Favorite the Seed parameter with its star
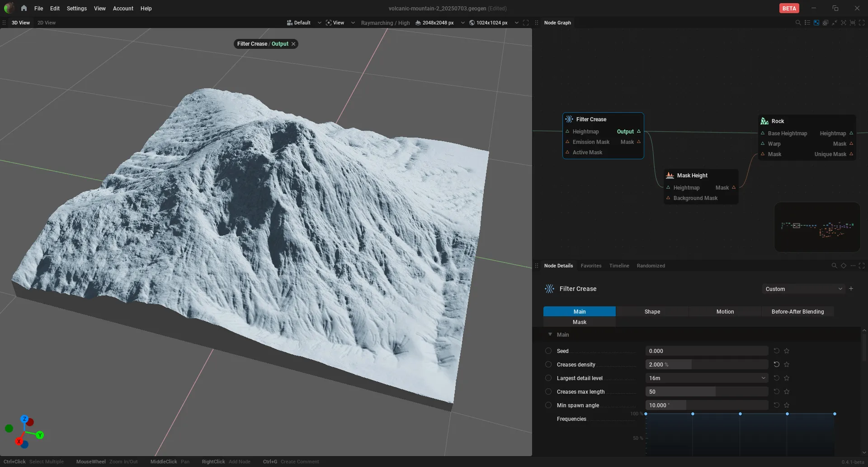868x467 pixels. click(787, 351)
